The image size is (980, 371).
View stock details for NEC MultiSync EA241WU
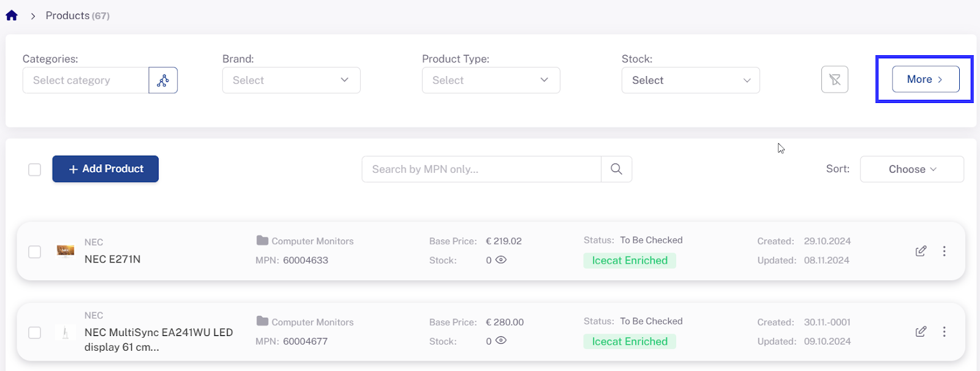(x=501, y=340)
